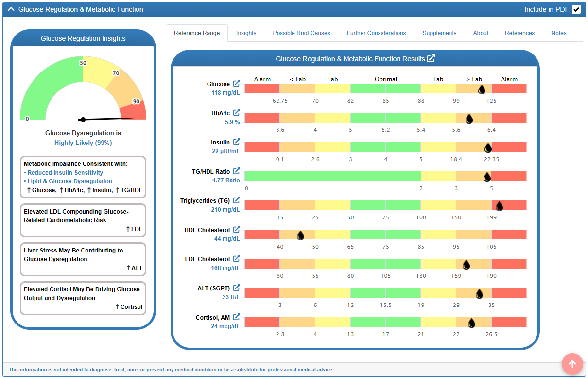588x378 pixels.
Task: Switch to the References tab
Action: 519,33
